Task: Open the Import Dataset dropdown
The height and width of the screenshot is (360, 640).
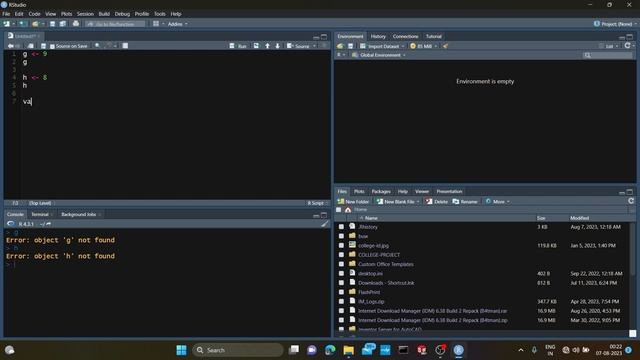Action: click(x=382, y=46)
